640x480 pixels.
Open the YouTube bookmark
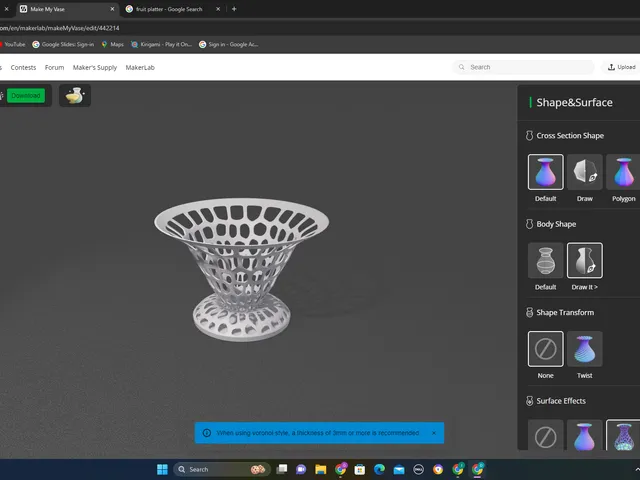(13, 44)
